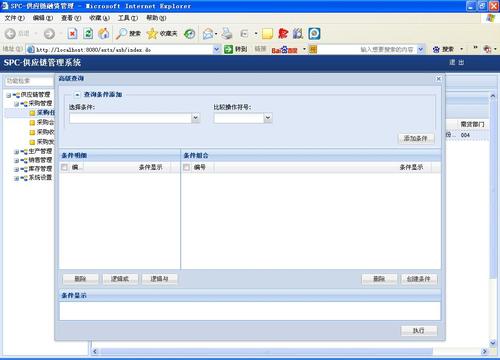Open the IE Search magnifier icon
The width and height of the screenshot is (500, 360).
coord(121,33)
